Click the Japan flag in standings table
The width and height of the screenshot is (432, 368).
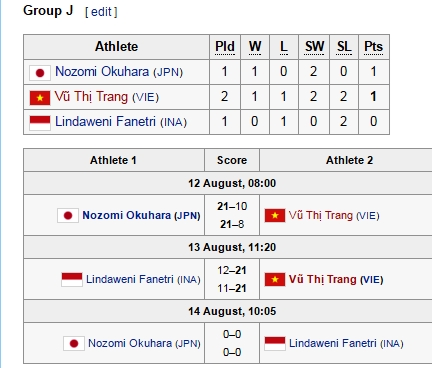(40, 73)
